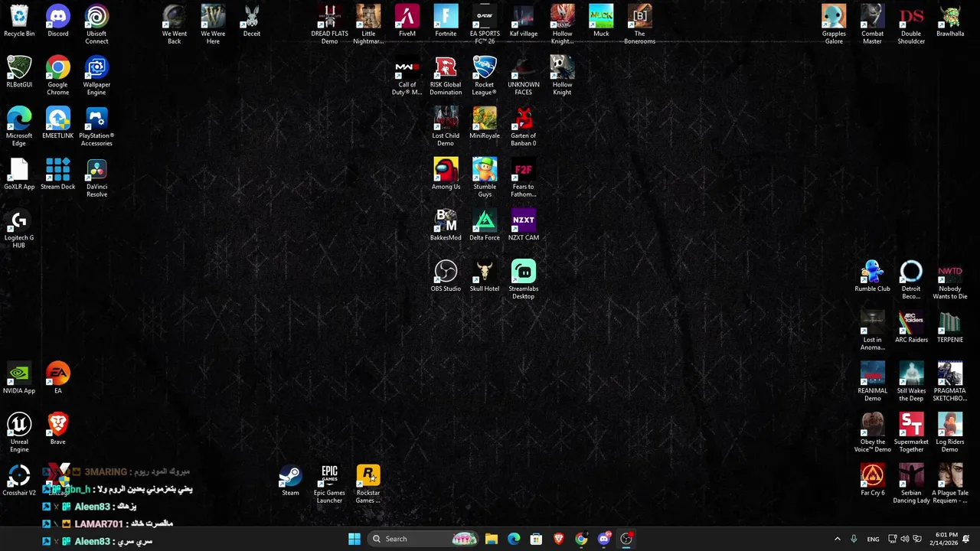Select Logitech G HUB icon
The height and width of the screenshot is (551, 980).
pyautogui.click(x=19, y=229)
